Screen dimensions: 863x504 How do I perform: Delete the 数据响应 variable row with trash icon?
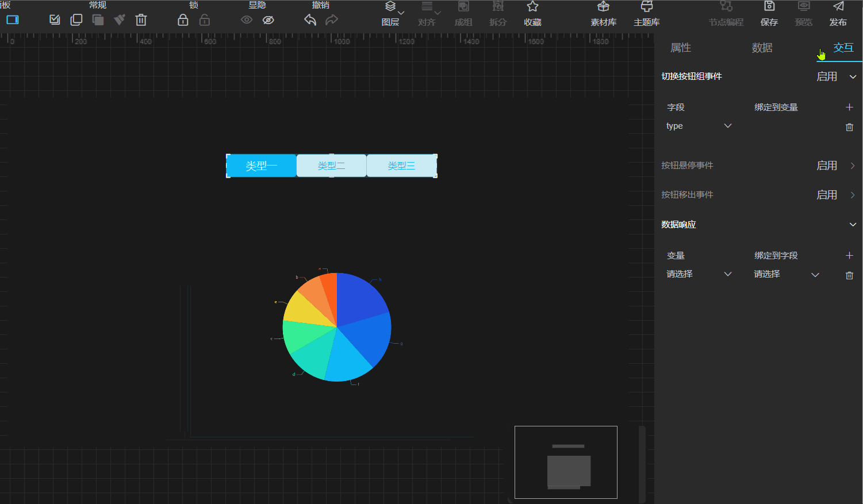click(x=849, y=275)
